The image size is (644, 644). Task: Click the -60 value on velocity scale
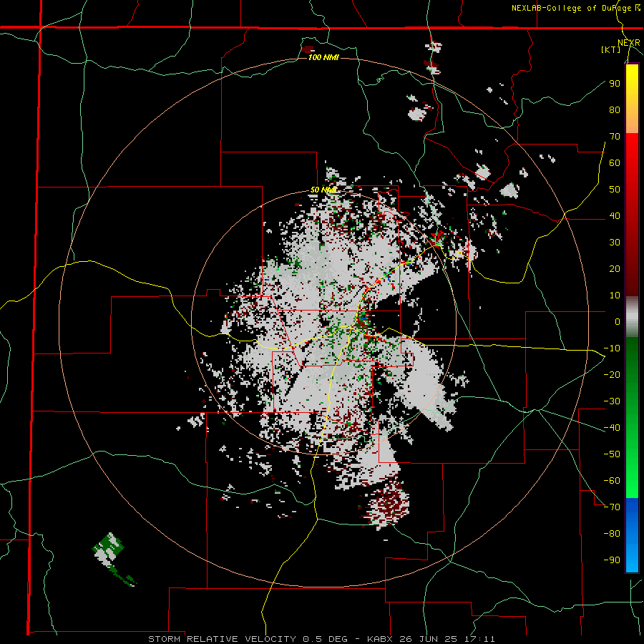[612, 481]
